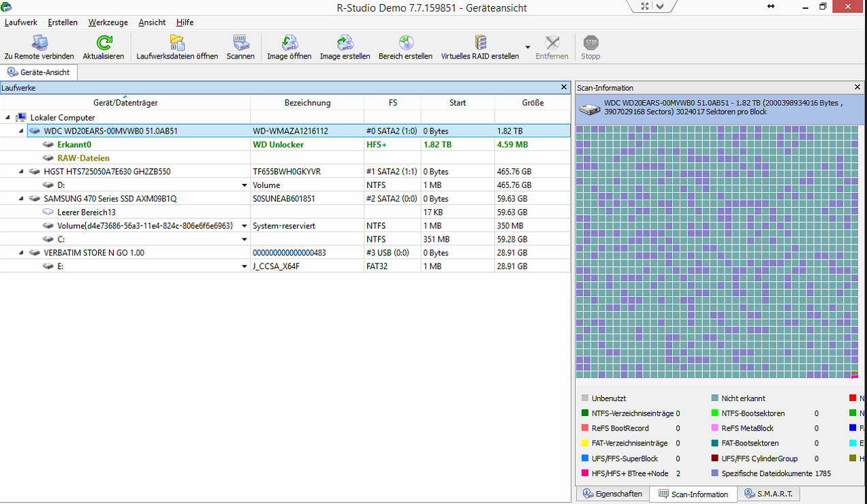Click the Image öffnen toolbar icon

coord(289,46)
